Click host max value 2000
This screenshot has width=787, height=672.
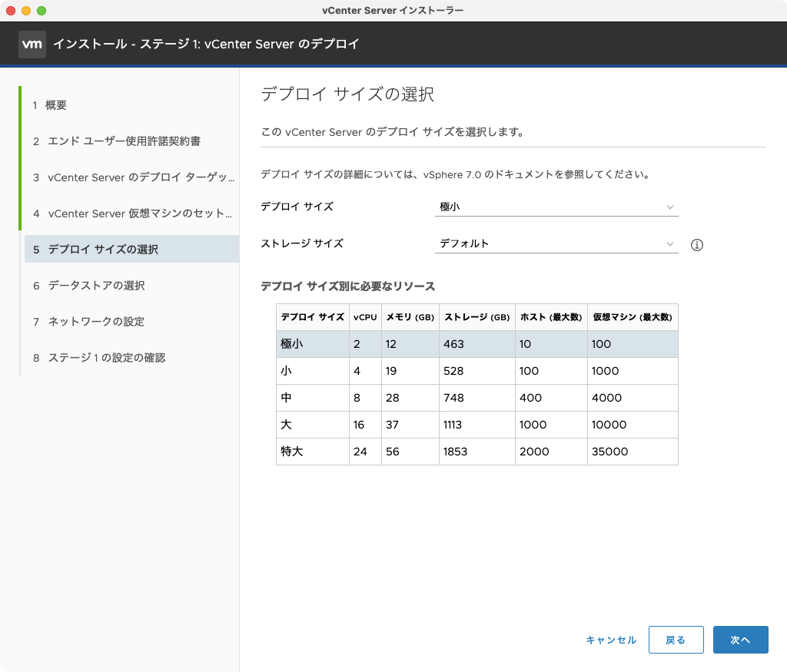(534, 452)
